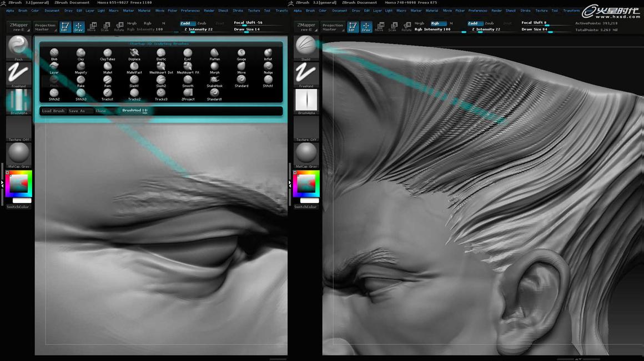Adjust the BrushMod slider
Screen dimensions: 644x361
pyautogui.click(x=135, y=111)
